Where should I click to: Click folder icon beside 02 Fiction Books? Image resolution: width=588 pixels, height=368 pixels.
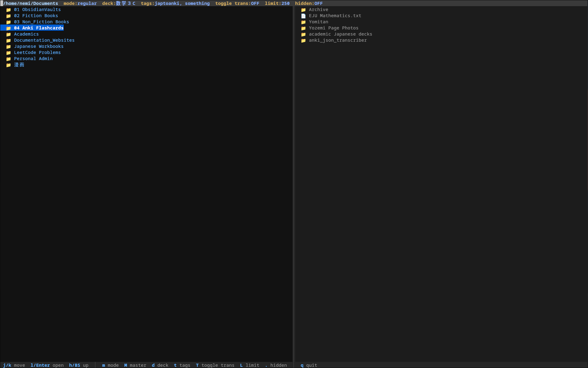click(9, 16)
